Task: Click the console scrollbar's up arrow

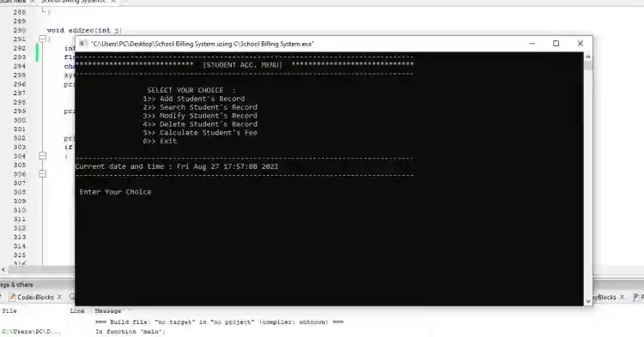Action: (587, 57)
